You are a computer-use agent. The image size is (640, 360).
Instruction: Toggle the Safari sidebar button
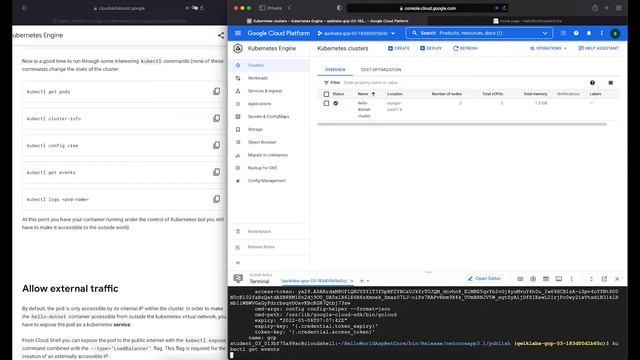pyautogui.click(x=262, y=8)
